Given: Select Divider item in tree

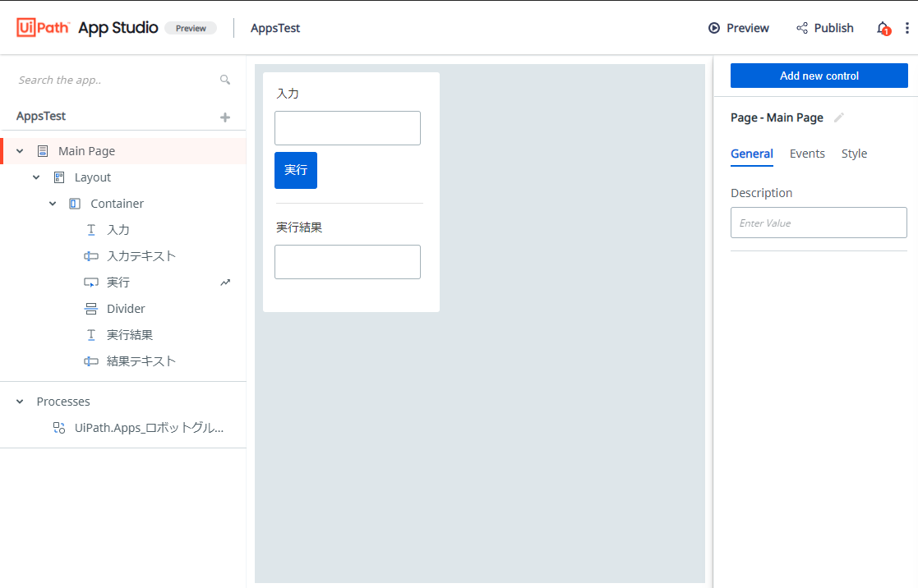Looking at the screenshot, I should pos(126,309).
